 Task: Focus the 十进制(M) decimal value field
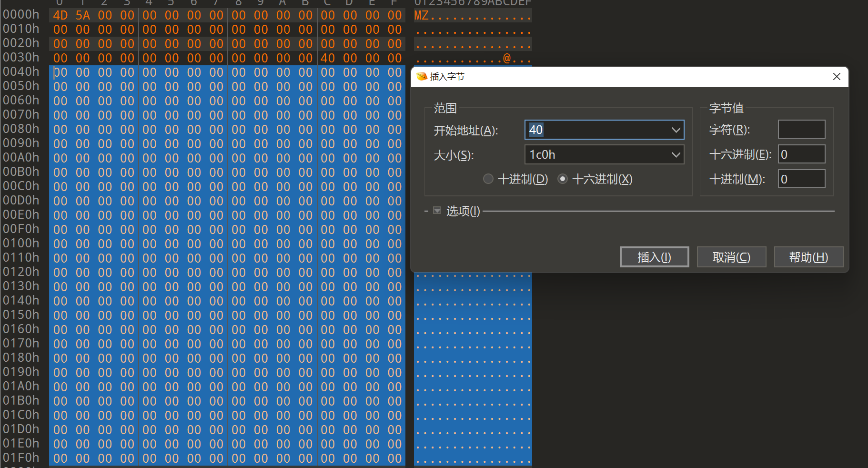[x=801, y=179]
